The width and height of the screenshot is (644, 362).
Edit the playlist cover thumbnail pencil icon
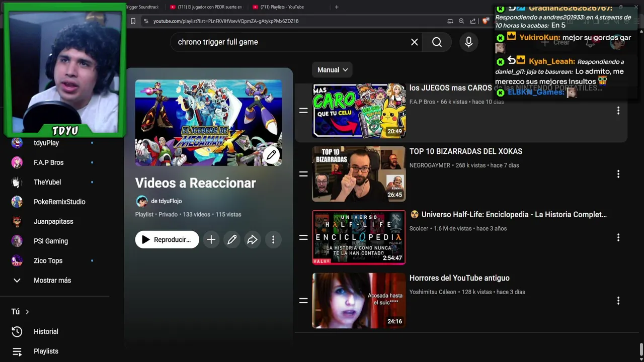point(271,155)
